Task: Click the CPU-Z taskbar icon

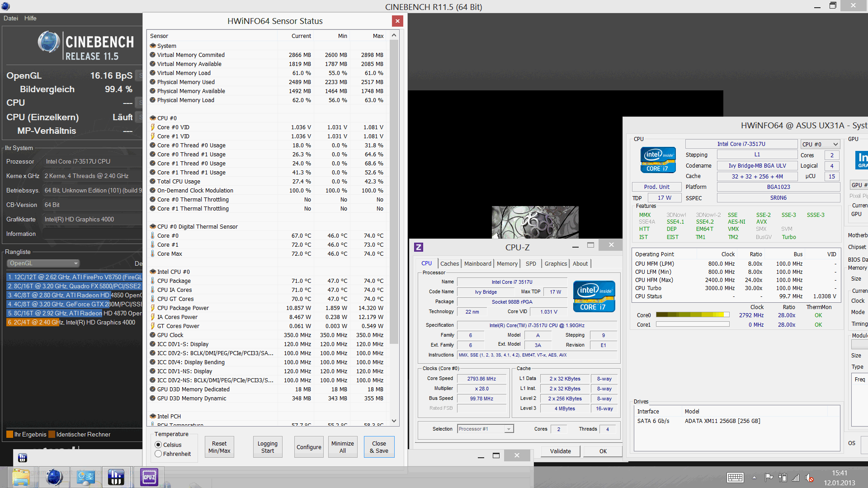Action: (149, 477)
